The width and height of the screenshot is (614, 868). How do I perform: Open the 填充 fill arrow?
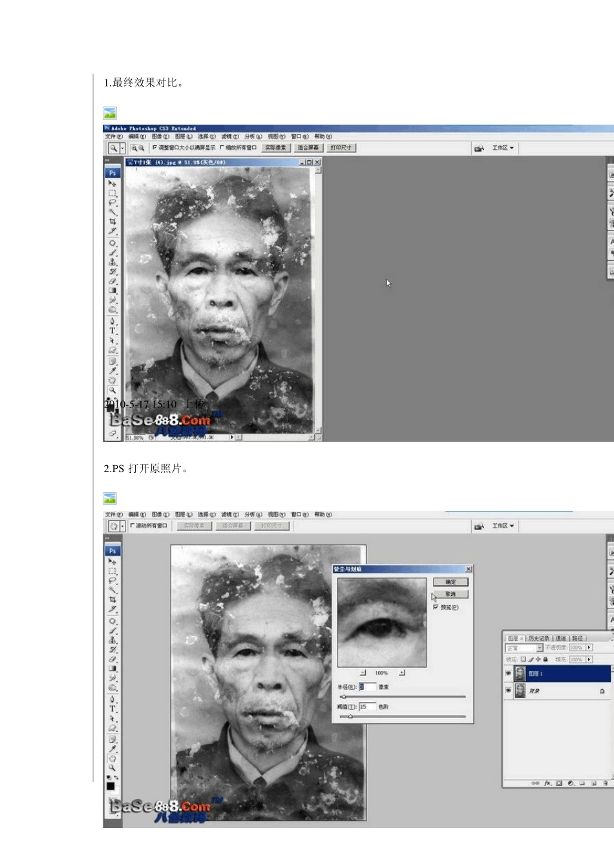point(589,659)
